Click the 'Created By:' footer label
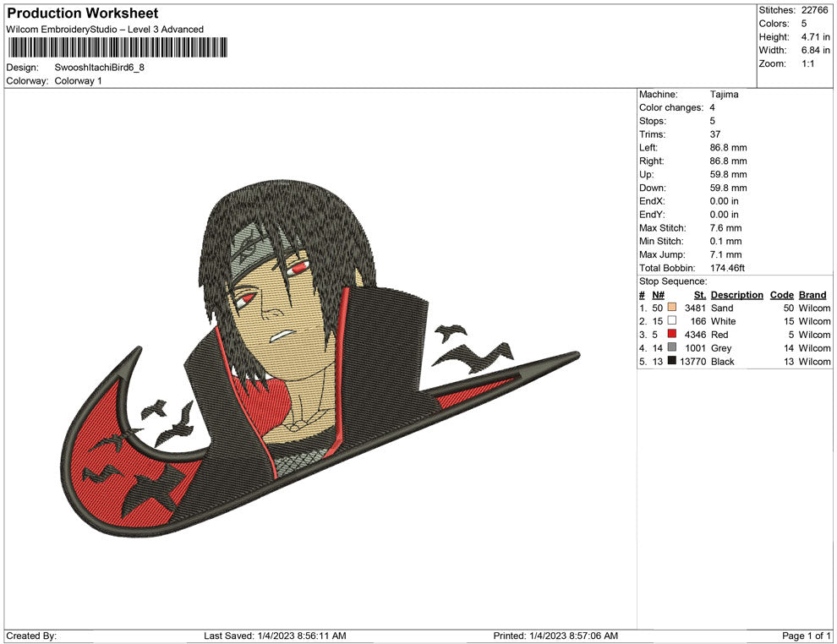 click(31, 636)
